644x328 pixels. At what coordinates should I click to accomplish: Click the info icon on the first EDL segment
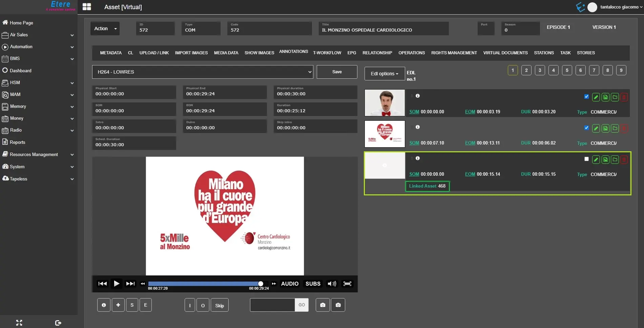[418, 96]
